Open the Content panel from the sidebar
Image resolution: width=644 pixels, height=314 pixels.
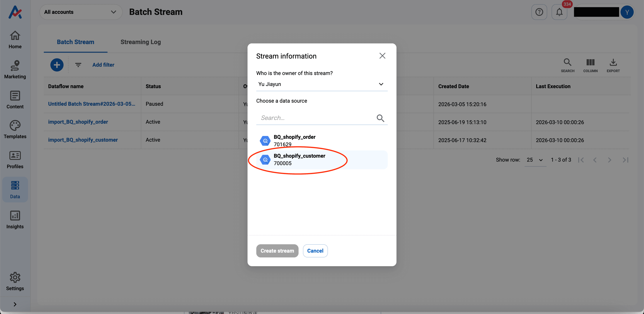[x=15, y=100]
